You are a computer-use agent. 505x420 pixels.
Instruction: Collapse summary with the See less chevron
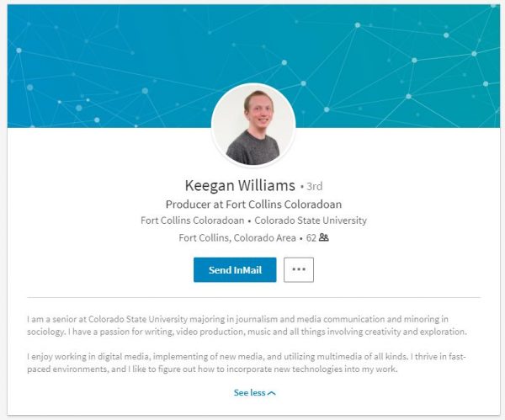point(271,393)
